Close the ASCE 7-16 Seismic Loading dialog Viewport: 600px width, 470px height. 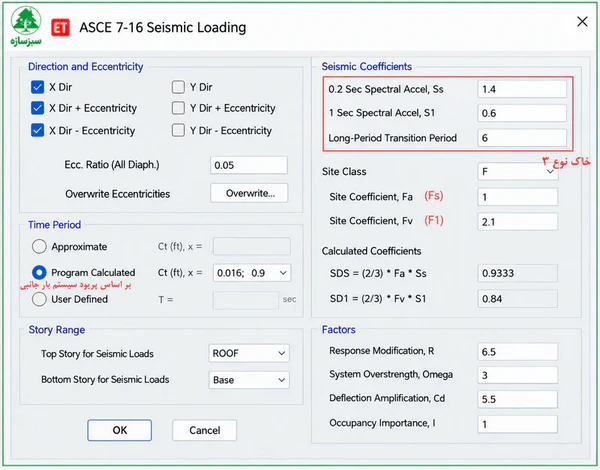tap(582, 21)
